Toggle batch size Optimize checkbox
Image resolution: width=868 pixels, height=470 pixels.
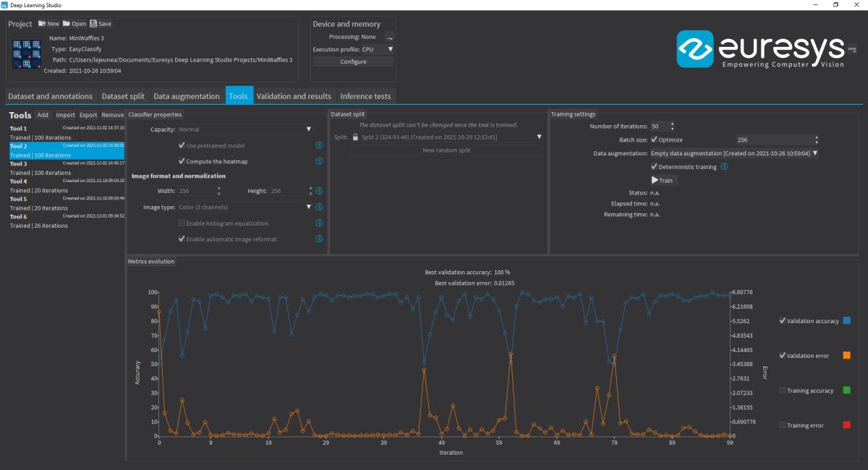pos(654,140)
